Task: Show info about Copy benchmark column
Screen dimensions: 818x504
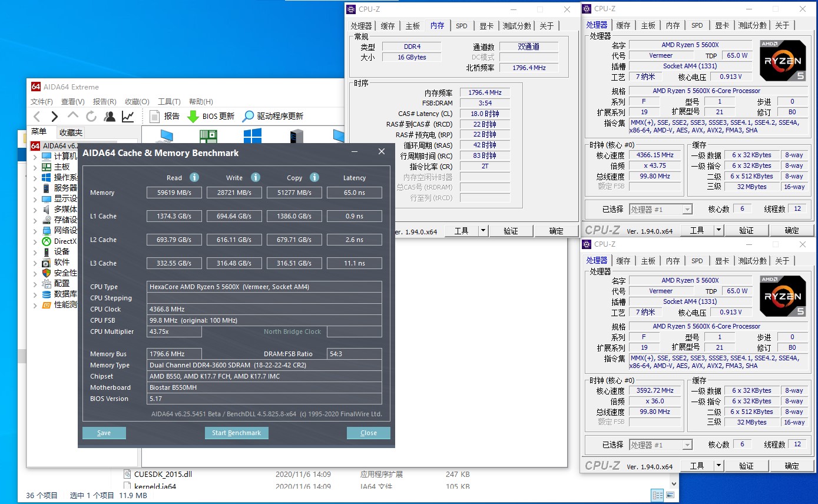Action: coord(314,177)
